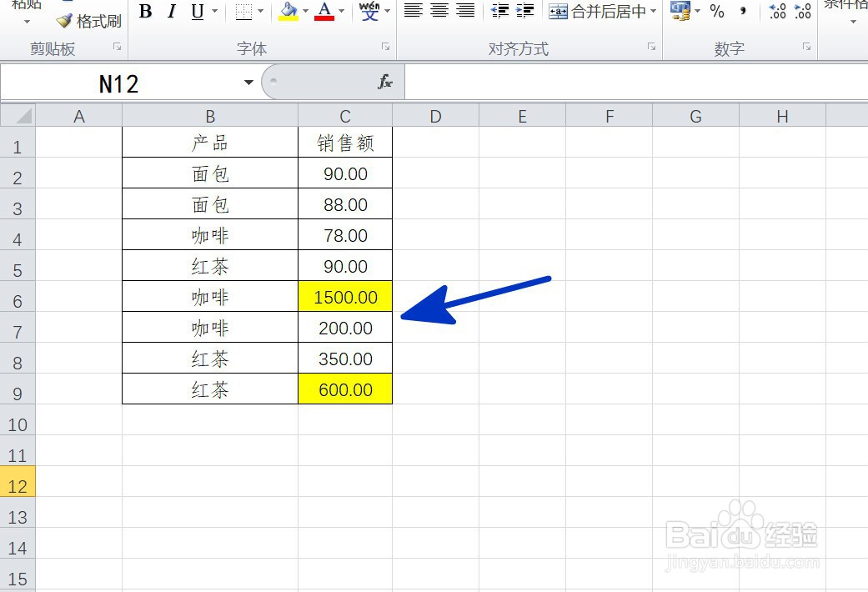
Task: Decrease decimal places
Action: click(x=802, y=11)
